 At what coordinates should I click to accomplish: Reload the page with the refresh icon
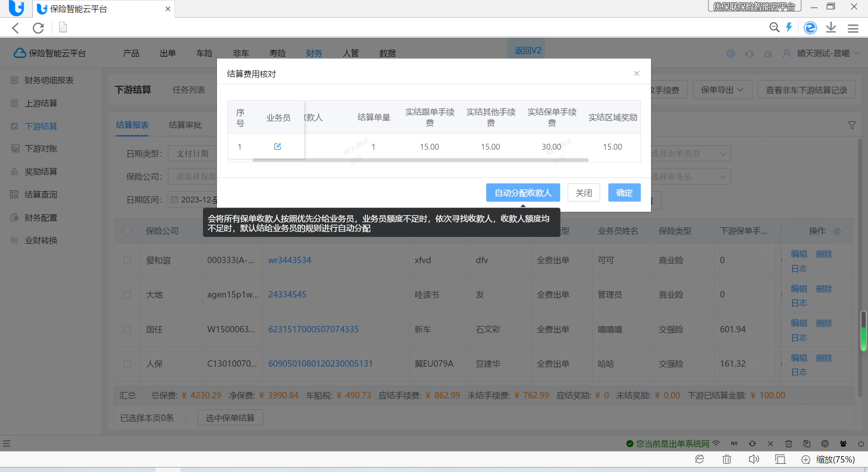click(38, 28)
